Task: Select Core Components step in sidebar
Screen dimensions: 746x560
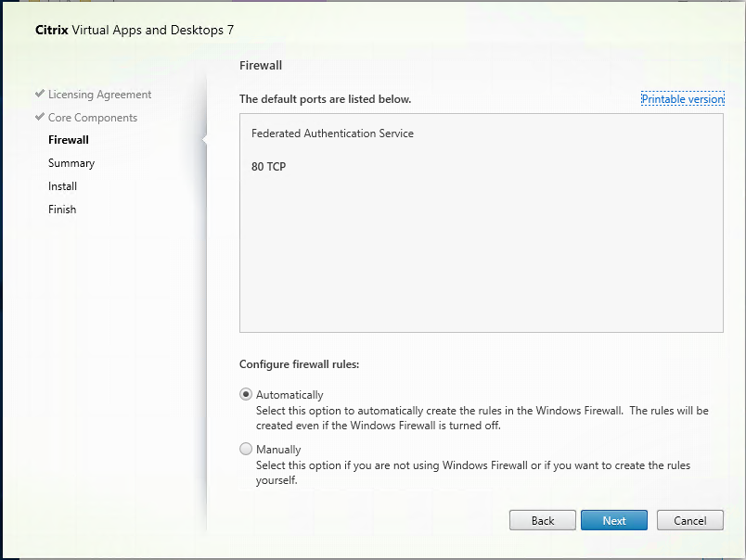Action: 92,118
